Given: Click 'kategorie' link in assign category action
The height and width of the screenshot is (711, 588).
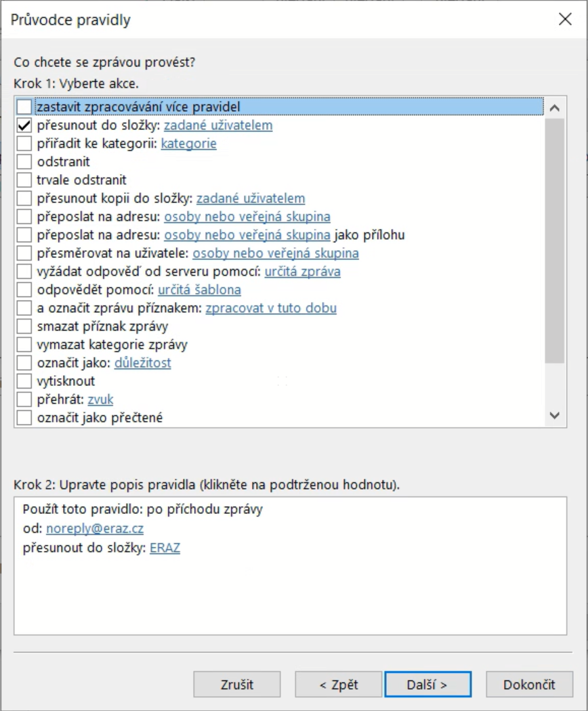Looking at the screenshot, I should click(188, 144).
